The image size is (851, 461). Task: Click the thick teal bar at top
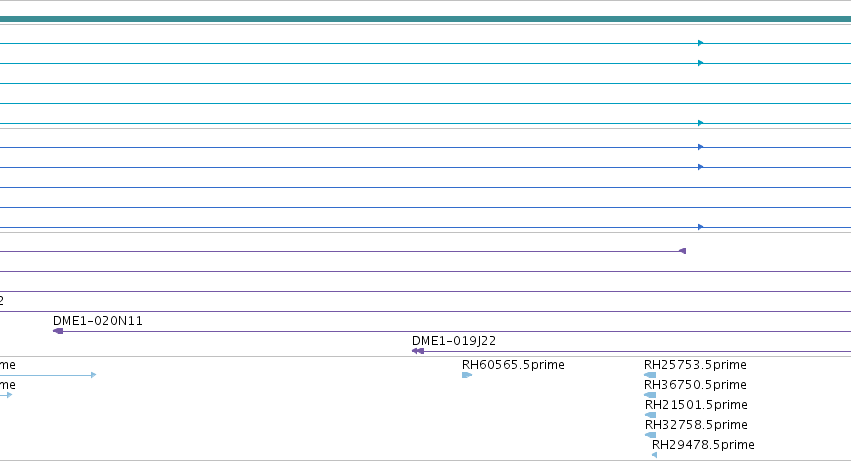426,19
